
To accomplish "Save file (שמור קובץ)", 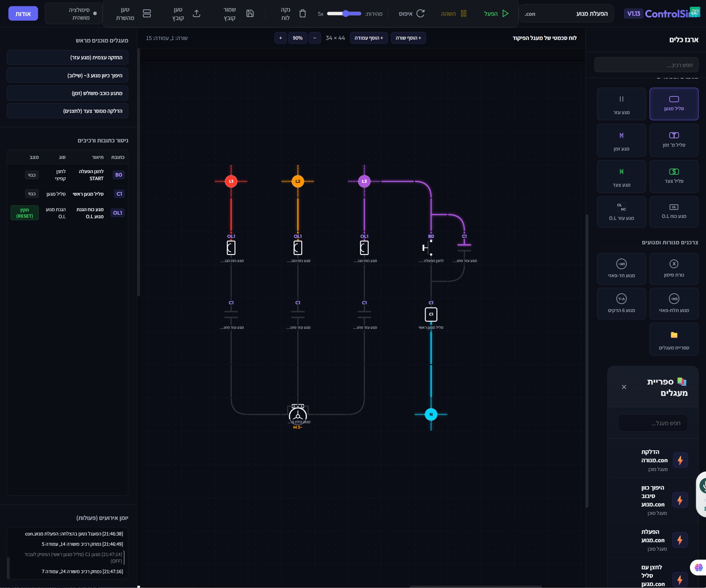I will [x=239, y=14].
